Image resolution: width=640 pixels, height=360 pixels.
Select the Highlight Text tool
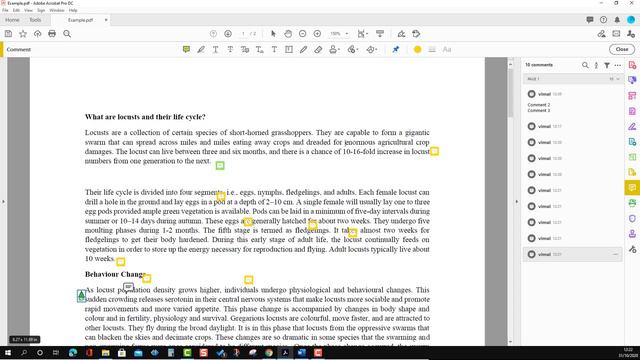[201, 49]
